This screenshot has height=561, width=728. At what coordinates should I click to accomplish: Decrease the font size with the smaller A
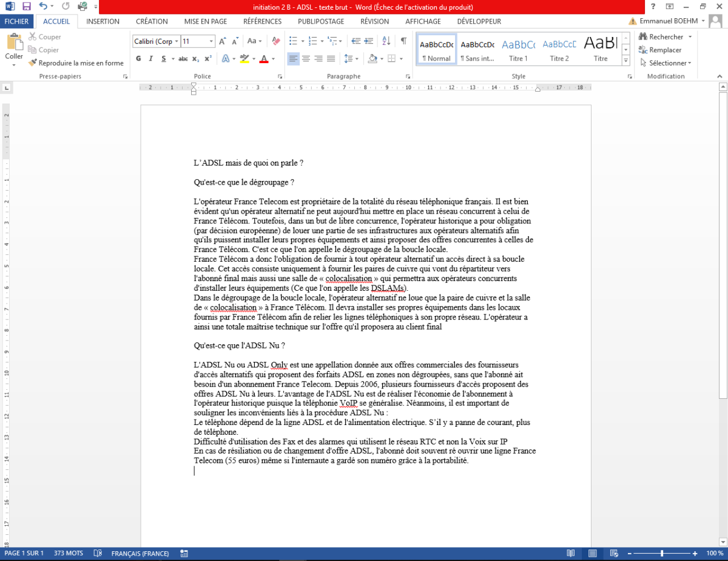click(x=235, y=41)
